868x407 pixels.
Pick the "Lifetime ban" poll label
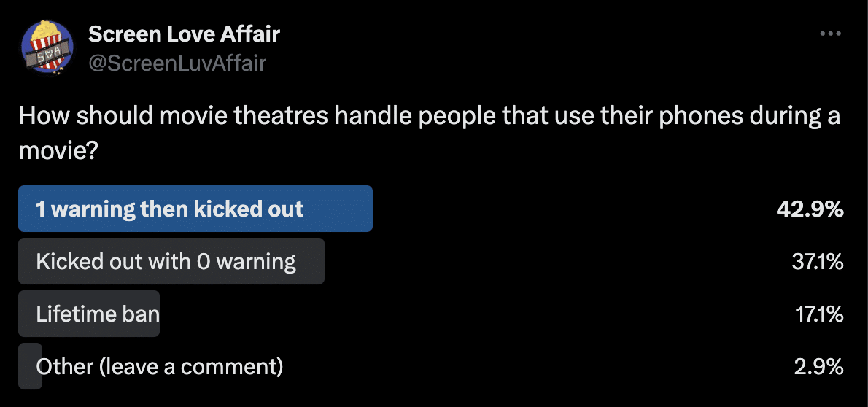[x=98, y=314]
